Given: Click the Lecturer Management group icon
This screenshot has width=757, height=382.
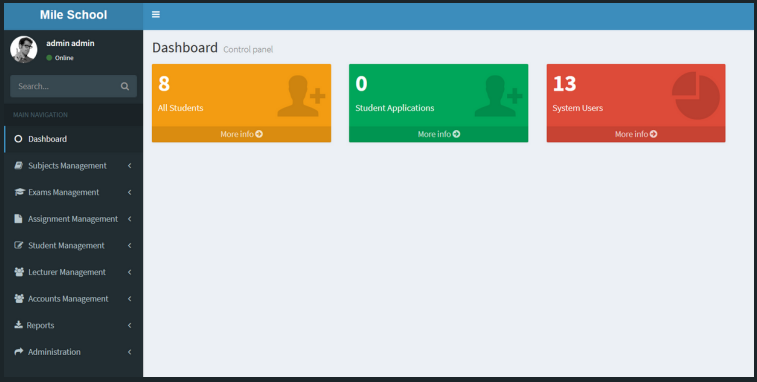Looking at the screenshot, I should 19,272.
